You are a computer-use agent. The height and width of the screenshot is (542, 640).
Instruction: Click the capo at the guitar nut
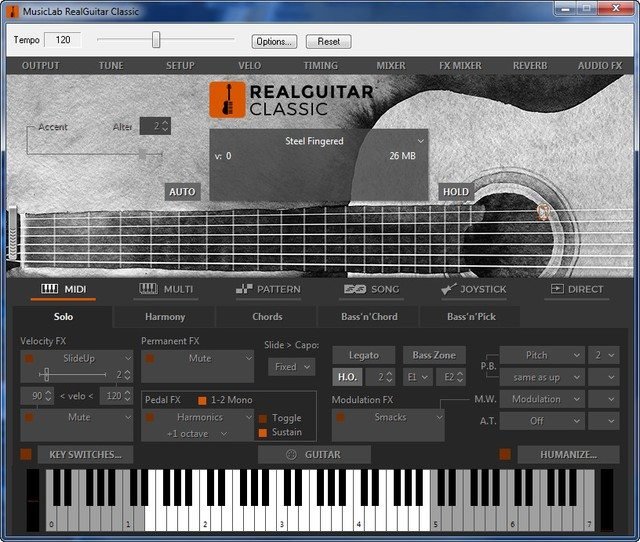(x=13, y=233)
